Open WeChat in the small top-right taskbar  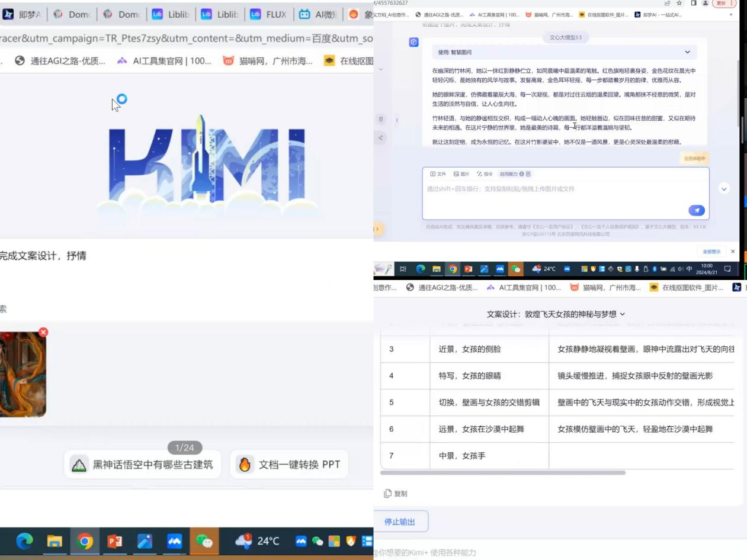pyautogui.click(x=516, y=269)
